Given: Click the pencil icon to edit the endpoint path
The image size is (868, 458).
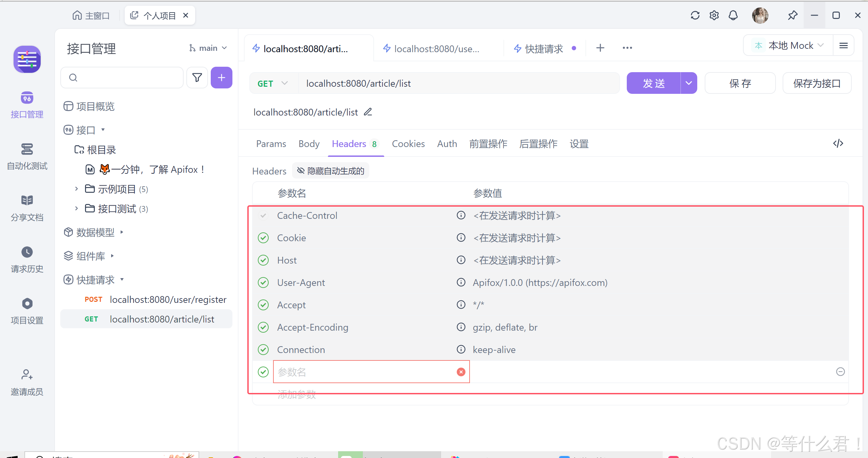Looking at the screenshot, I should (368, 112).
